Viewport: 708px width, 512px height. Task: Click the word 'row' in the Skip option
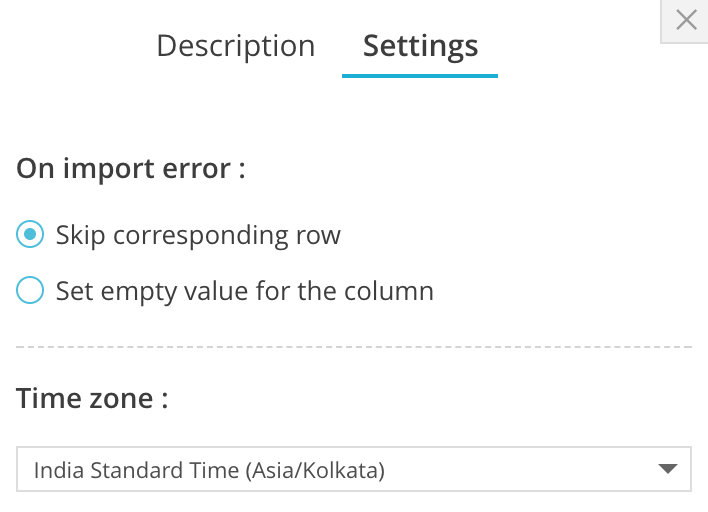pyautogui.click(x=320, y=235)
